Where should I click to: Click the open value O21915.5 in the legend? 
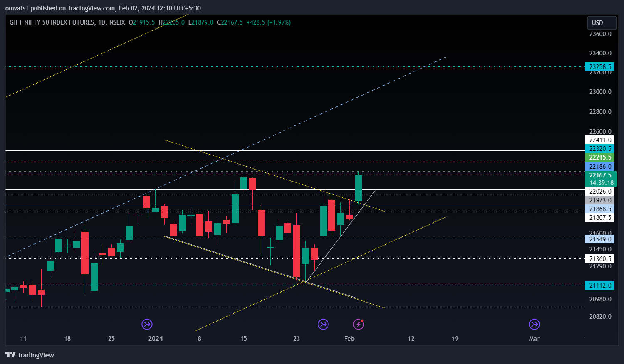142,22
